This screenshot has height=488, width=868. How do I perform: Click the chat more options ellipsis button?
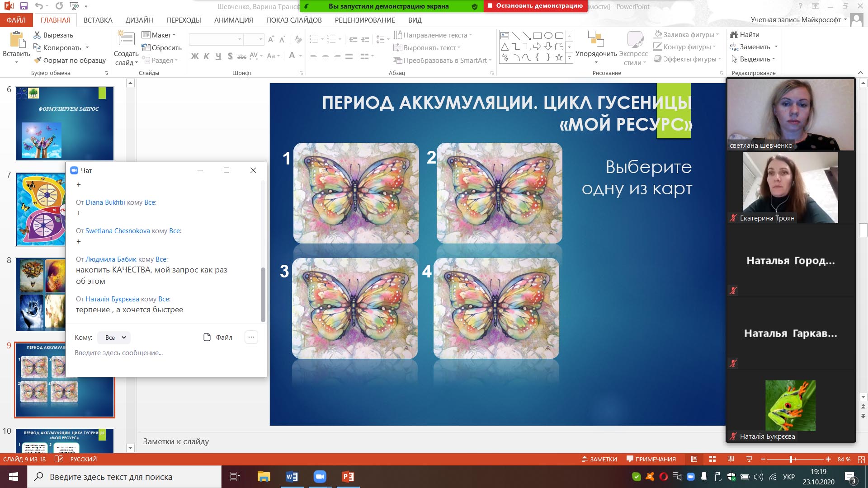[x=251, y=337]
